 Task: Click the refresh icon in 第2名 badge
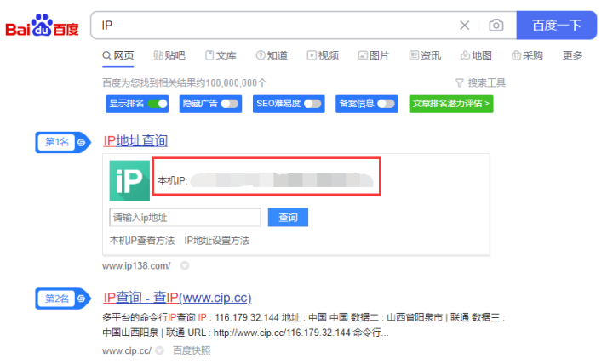(x=82, y=299)
